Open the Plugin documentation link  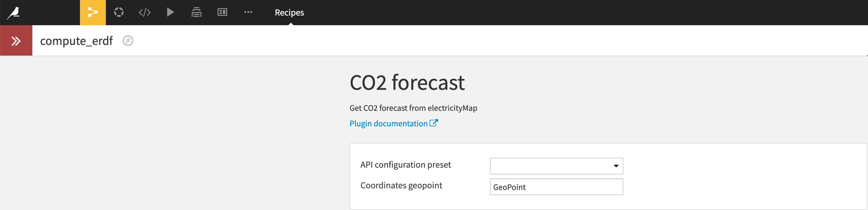coord(388,123)
